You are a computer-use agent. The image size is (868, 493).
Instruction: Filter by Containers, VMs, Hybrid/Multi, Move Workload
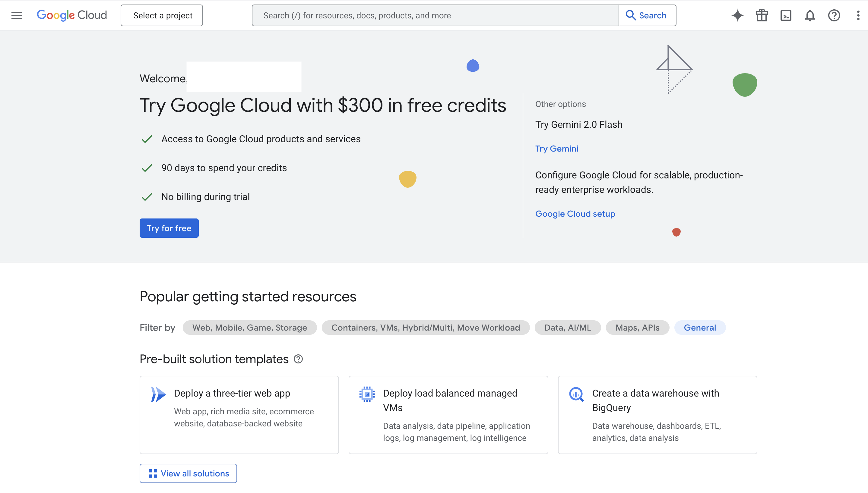(x=426, y=328)
